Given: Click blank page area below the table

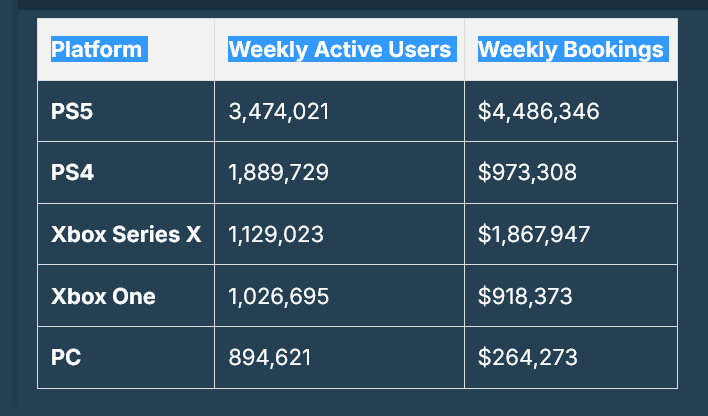Looking at the screenshot, I should (x=350, y=403).
